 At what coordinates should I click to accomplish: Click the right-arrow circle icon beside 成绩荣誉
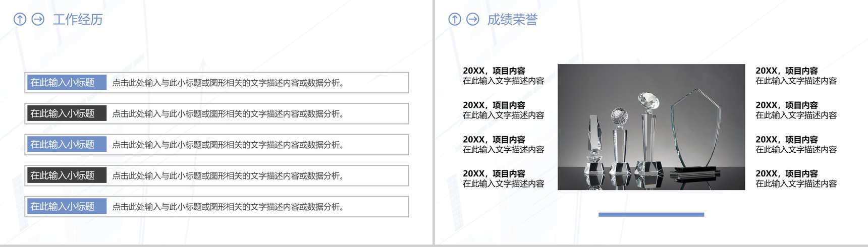click(473, 20)
